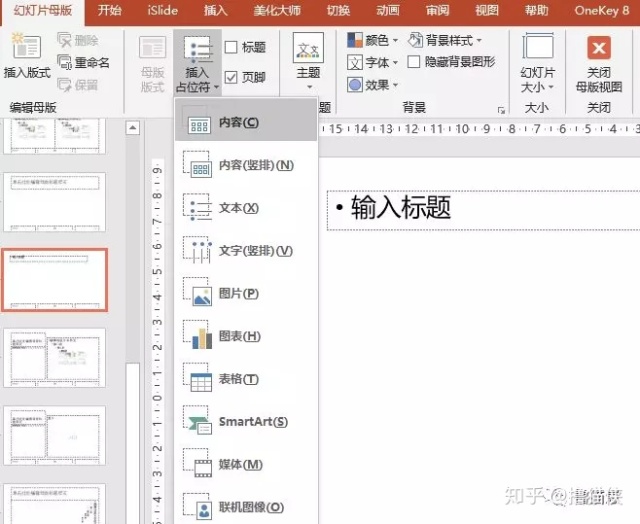Viewport: 640px width, 524px height.
Task: Click the Preserve (保留) icon
Action: 64,84
